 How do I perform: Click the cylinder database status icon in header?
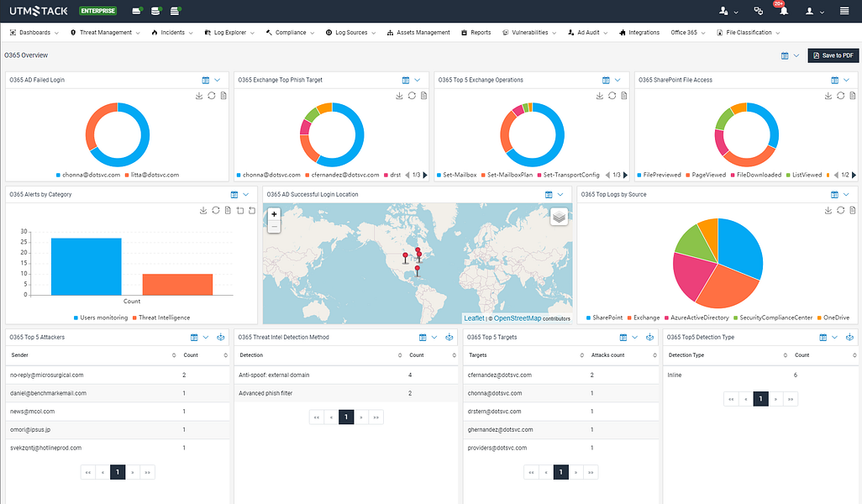(x=155, y=11)
